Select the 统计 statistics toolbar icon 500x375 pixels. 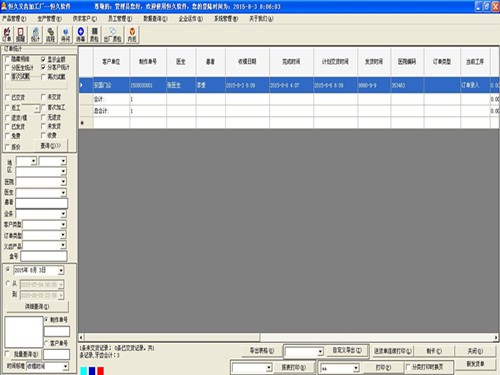coord(35,35)
